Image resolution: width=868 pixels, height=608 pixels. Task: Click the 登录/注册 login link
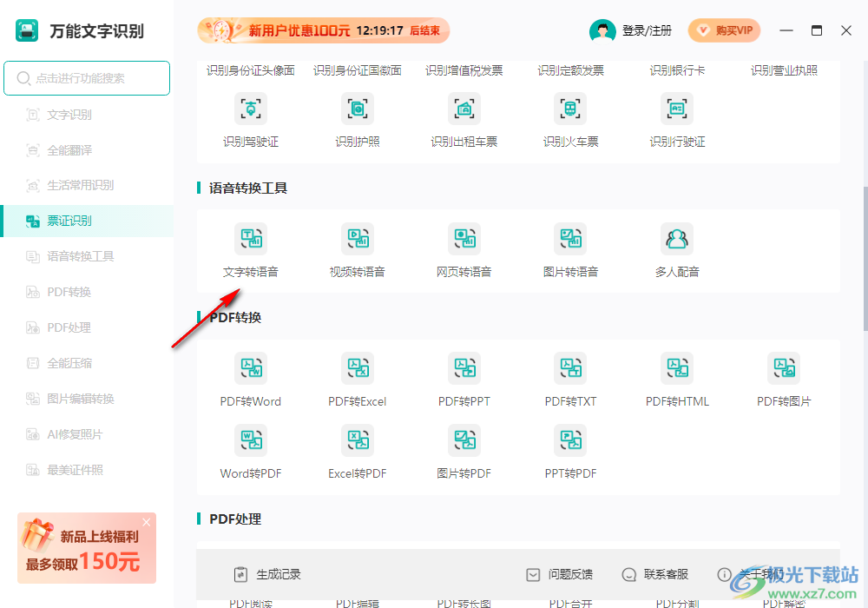pos(647,30)
